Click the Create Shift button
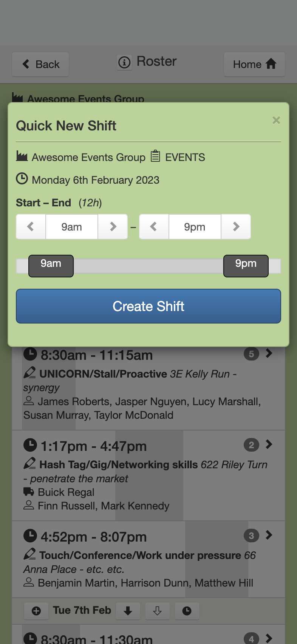 click(x=148, y=306)
